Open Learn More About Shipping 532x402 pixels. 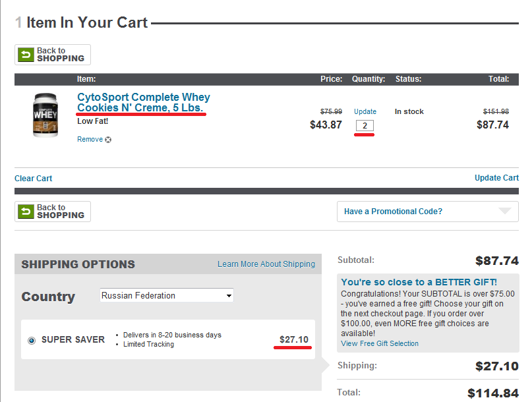266,264
